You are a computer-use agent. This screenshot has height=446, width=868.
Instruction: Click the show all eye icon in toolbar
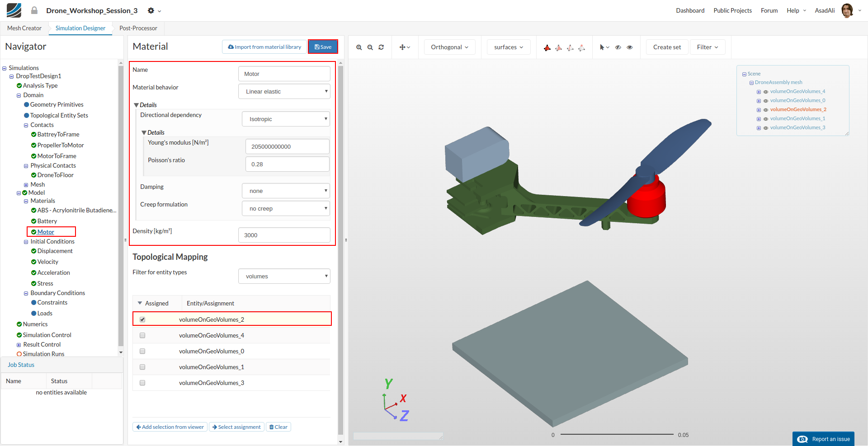(x=630, y=47)
